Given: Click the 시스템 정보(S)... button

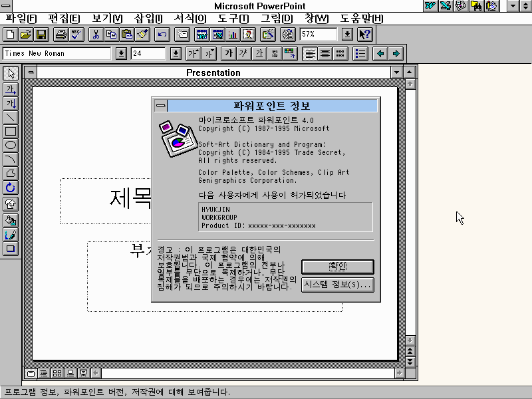Looking at the screenshot, I should click(x=338, y=285).
